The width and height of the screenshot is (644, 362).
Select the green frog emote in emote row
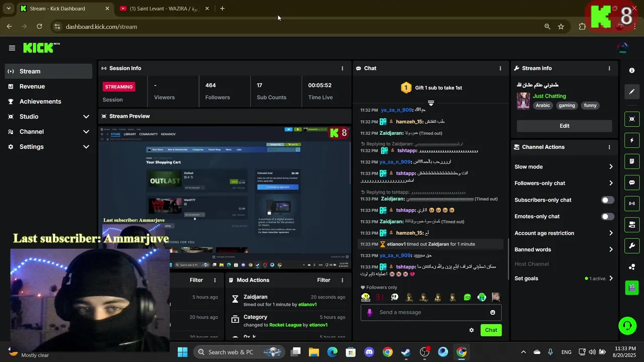pyautogui.click(x=467, y=297)
